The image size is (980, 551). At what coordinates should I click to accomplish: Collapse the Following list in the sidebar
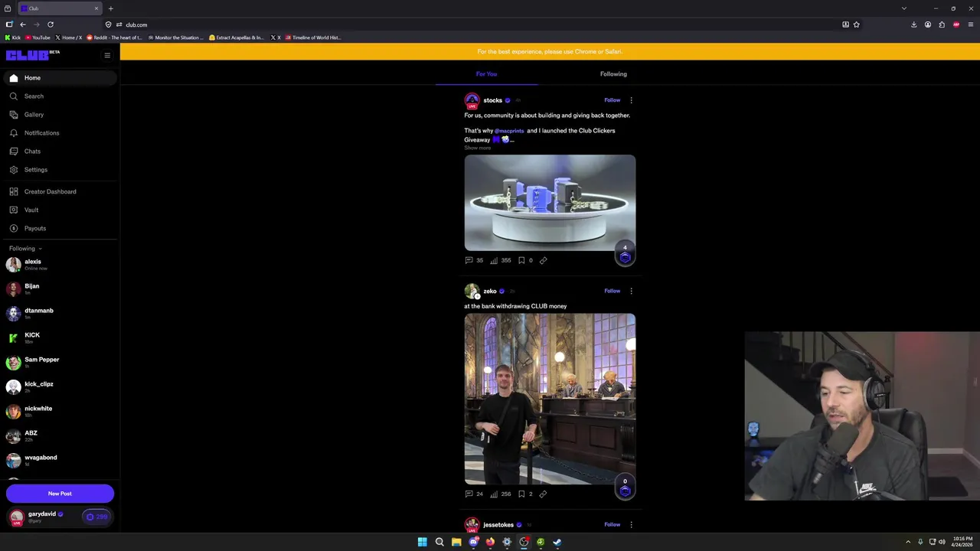tap(25, 249)
